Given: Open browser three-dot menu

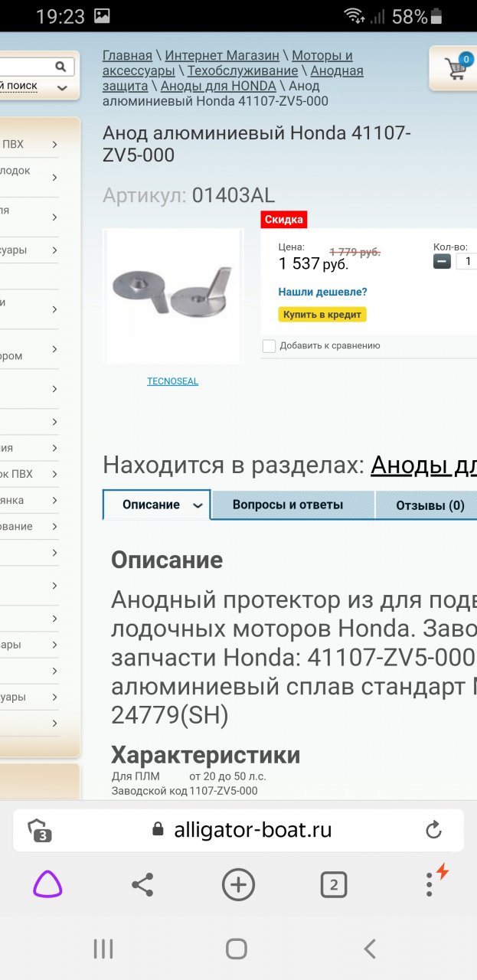Looking at the screenshot, I should coord(430,885).
